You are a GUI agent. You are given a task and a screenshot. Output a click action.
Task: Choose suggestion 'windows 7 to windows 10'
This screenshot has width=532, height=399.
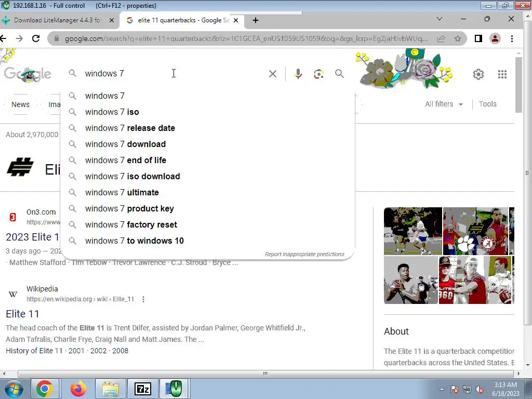click(x=208, y=241)
